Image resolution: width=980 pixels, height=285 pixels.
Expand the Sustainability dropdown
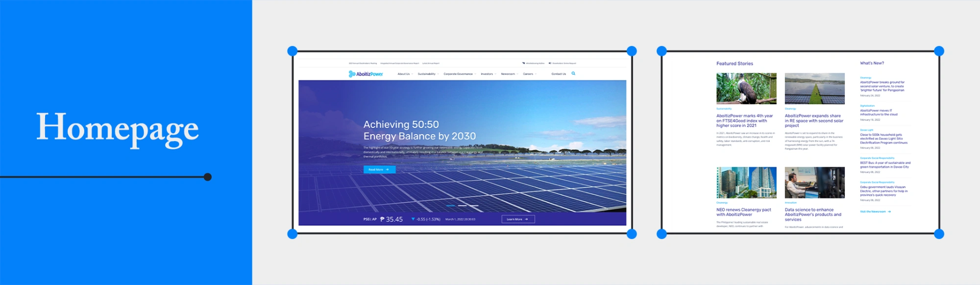click(x=428, y=74)
